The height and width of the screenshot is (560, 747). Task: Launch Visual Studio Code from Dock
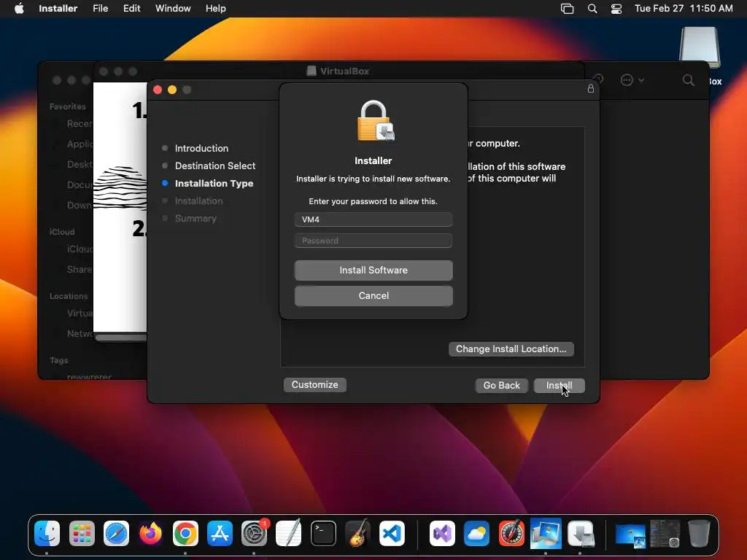(x=392, y=533)
